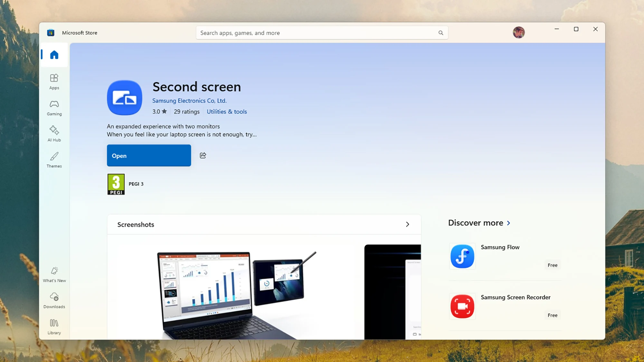Open the Downloads page

54,301
